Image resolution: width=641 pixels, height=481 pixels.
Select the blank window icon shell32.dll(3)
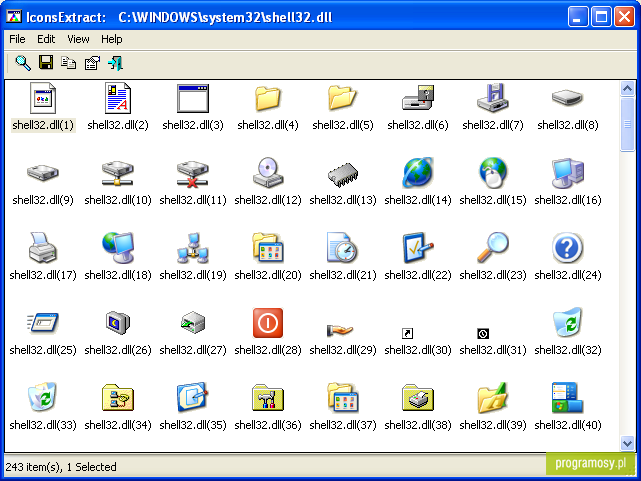coord(193,98)
